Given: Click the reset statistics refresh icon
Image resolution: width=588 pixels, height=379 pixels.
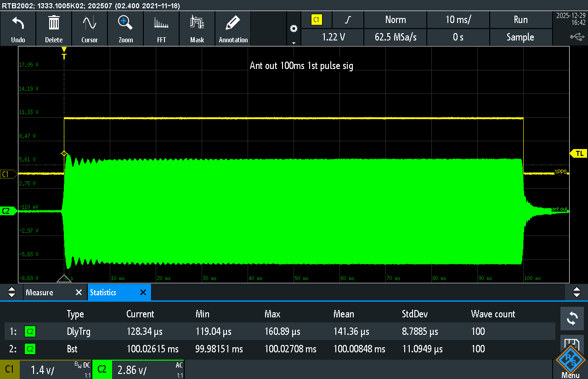Looking at the screenshot, I should click(572, 318).
